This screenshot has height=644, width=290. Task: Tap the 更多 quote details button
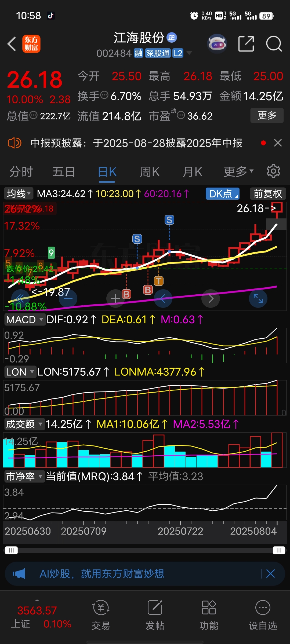point(267,115)
